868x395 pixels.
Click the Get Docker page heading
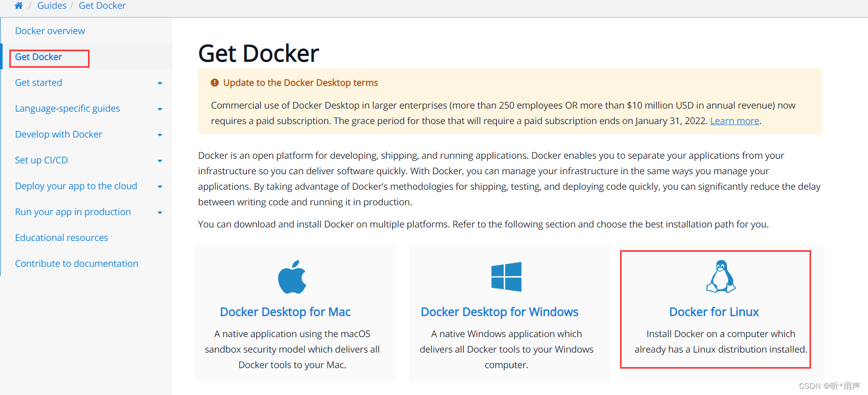coord(258,53)
